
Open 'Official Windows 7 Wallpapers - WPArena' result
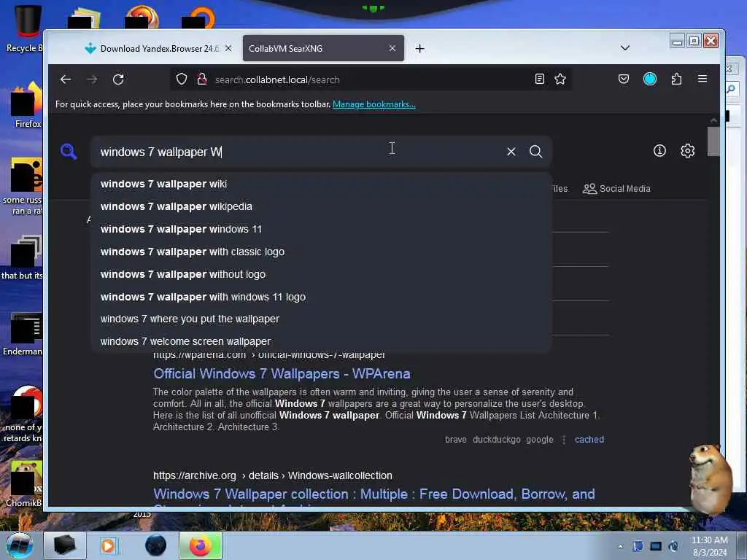[282, 374]
